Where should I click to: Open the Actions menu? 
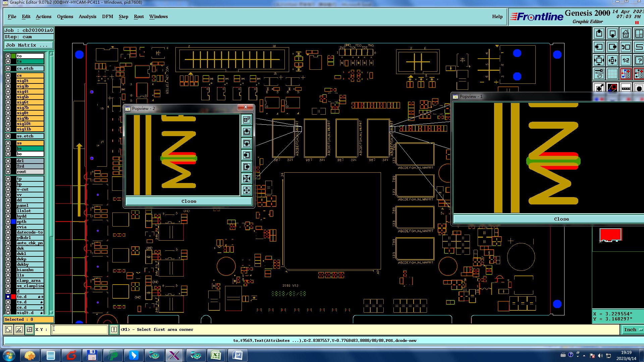point(44,16)
